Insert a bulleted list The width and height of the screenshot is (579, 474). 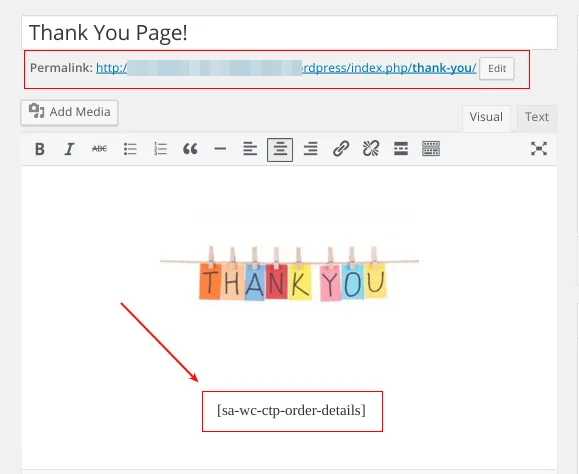(130, 149)
